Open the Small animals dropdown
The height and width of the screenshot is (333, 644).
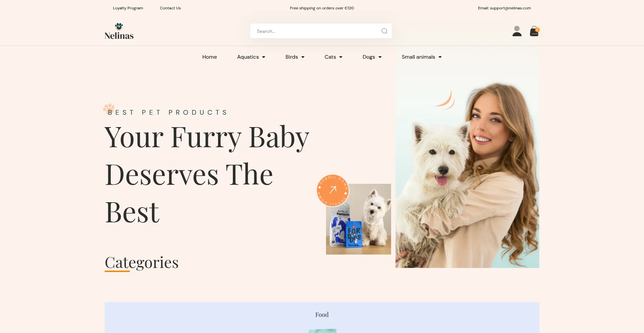pos(422,57)
